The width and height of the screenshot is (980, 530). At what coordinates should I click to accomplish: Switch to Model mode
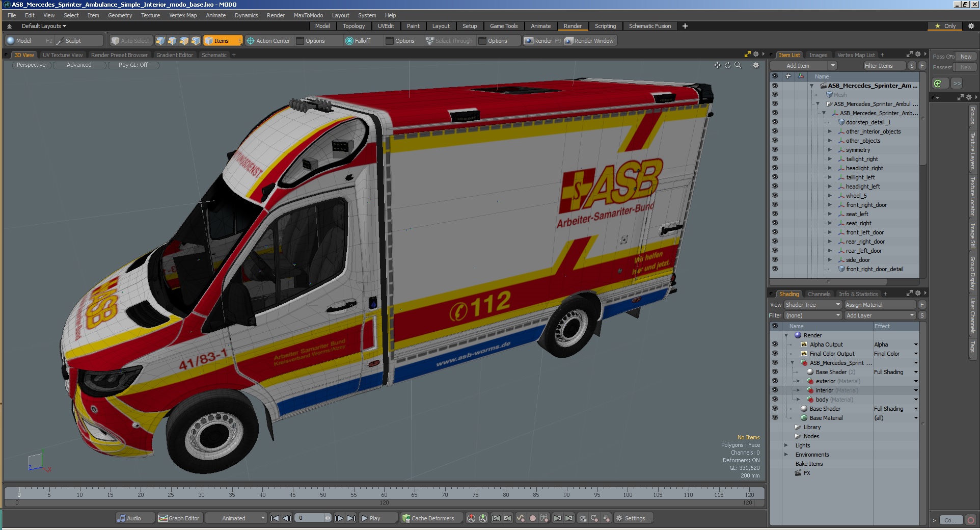[29, 41]
